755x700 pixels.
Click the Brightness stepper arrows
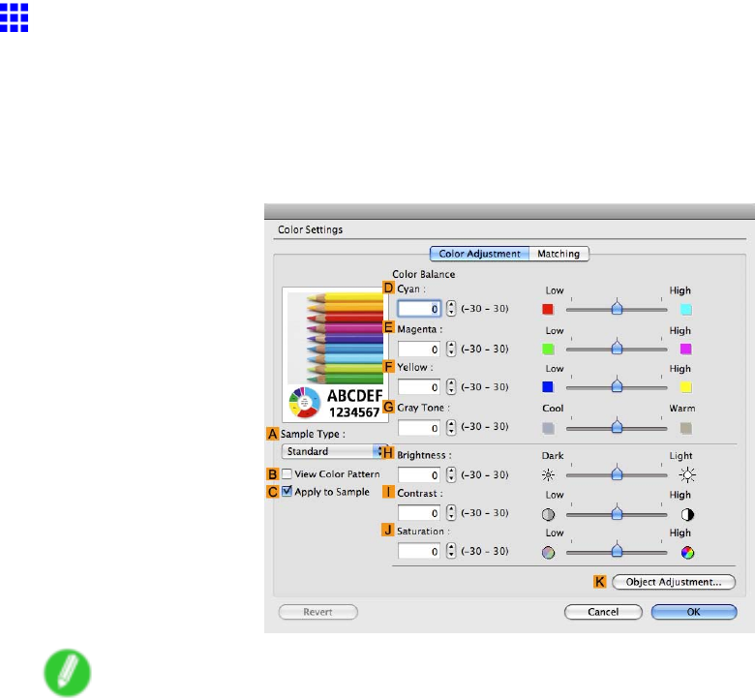pyautogui.click(x=451, y=474)
